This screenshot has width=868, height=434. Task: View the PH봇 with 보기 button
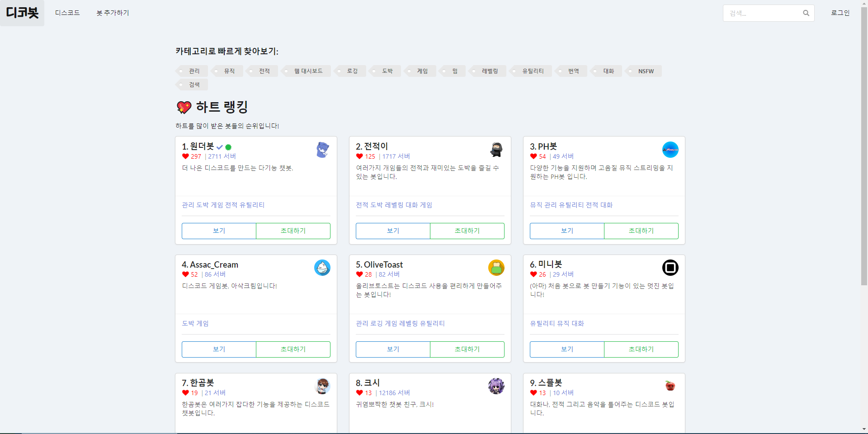567,231
